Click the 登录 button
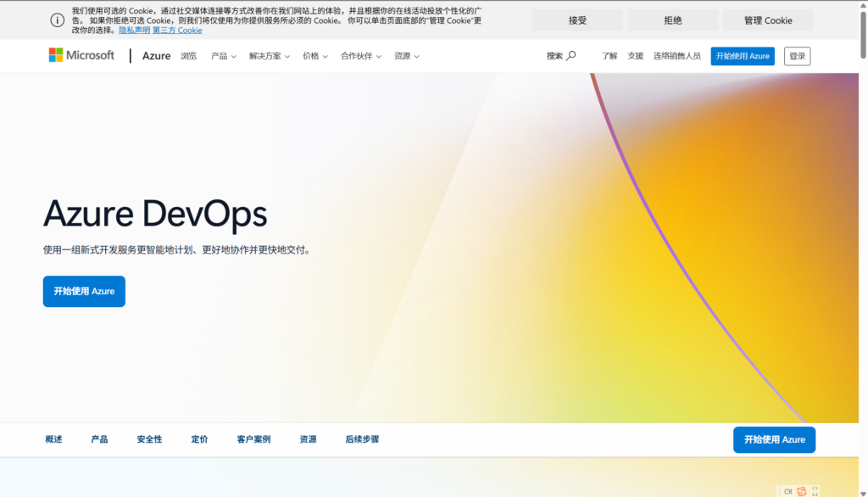 click(797, 56)
